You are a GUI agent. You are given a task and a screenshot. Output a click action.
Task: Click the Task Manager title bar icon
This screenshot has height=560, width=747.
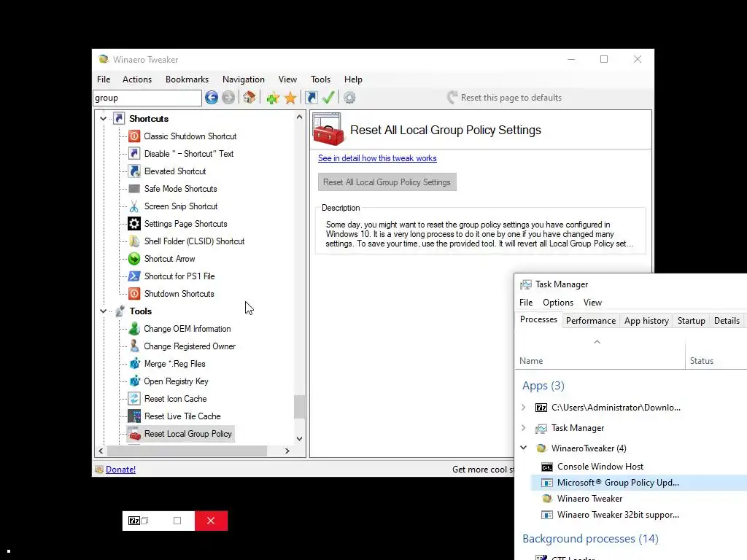click(526, 284)
